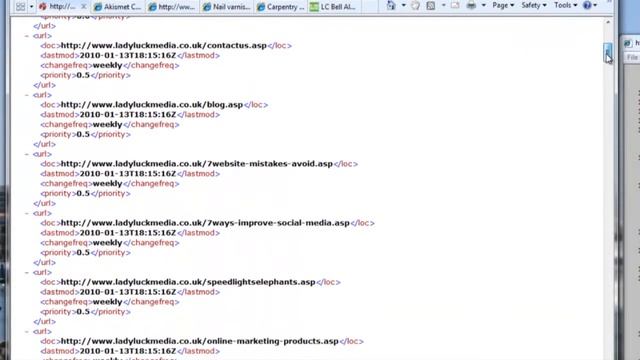
Task: Click the vertical scrollbar thumb
Action: [608, 53]
